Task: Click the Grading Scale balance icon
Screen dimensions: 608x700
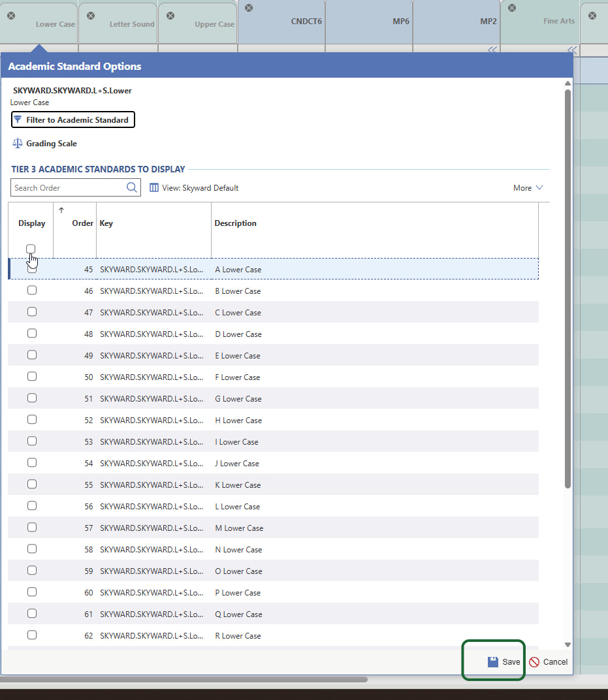Action: [x=18, y=143]
